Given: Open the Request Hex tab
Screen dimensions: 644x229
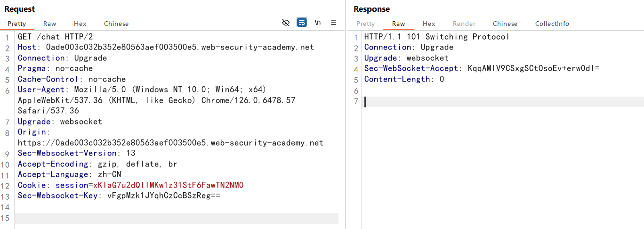Looking at the screenshot, I should tap(80, 24).
